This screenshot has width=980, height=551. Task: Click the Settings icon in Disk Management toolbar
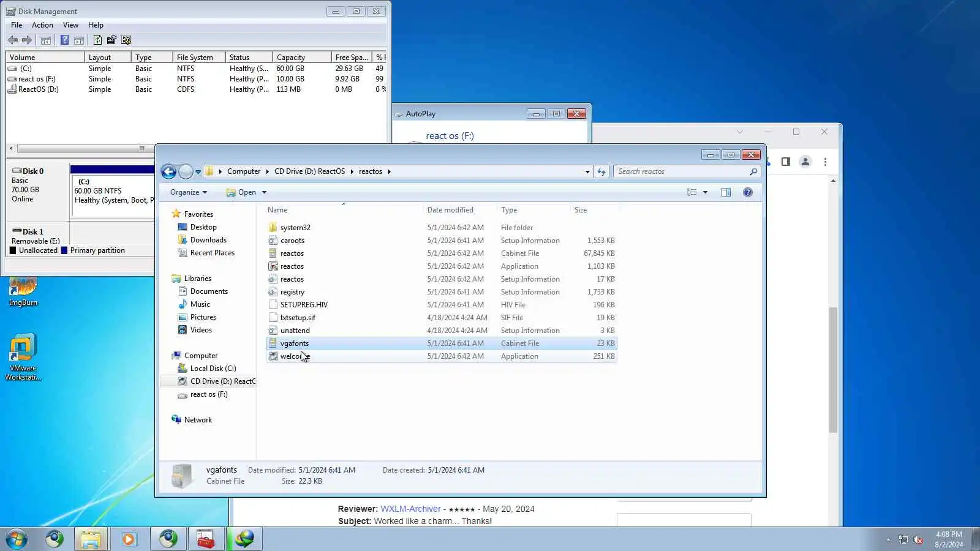click(126, 40)
